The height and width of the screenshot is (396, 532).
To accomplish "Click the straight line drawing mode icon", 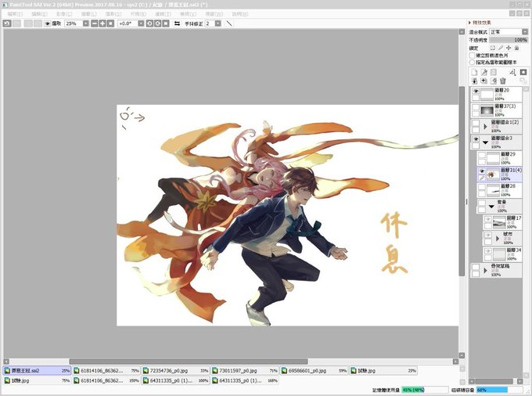I will (229, 23).
